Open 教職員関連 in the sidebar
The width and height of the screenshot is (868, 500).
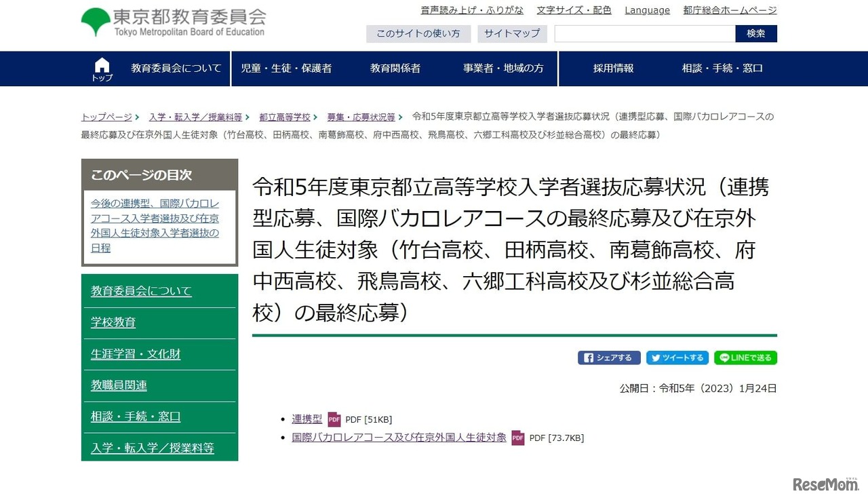pyautogui.click(x=119, y=385)
